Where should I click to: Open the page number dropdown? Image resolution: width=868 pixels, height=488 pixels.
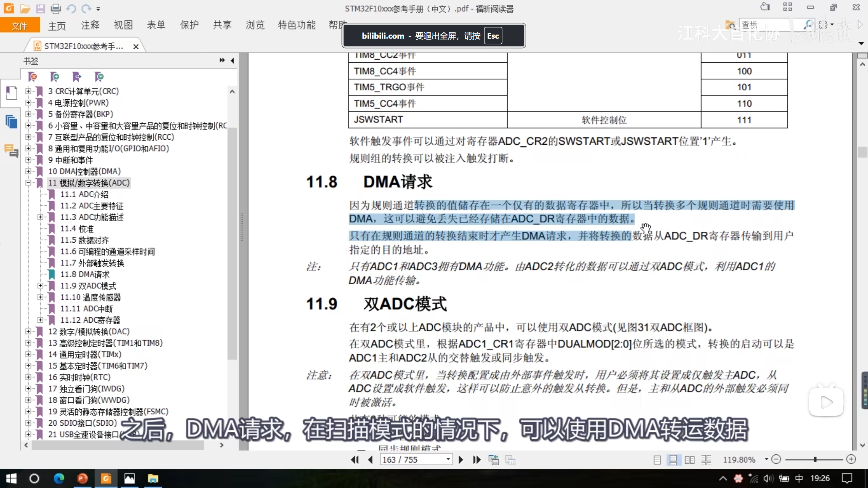448,460
